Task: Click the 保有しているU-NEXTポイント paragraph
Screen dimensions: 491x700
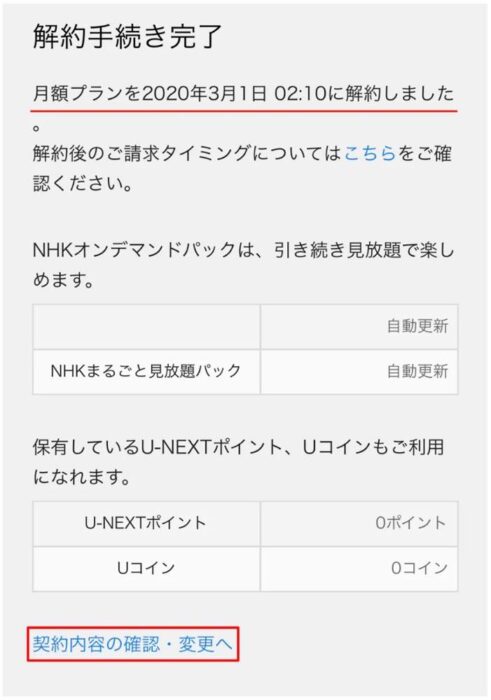Action: [238, 462]
